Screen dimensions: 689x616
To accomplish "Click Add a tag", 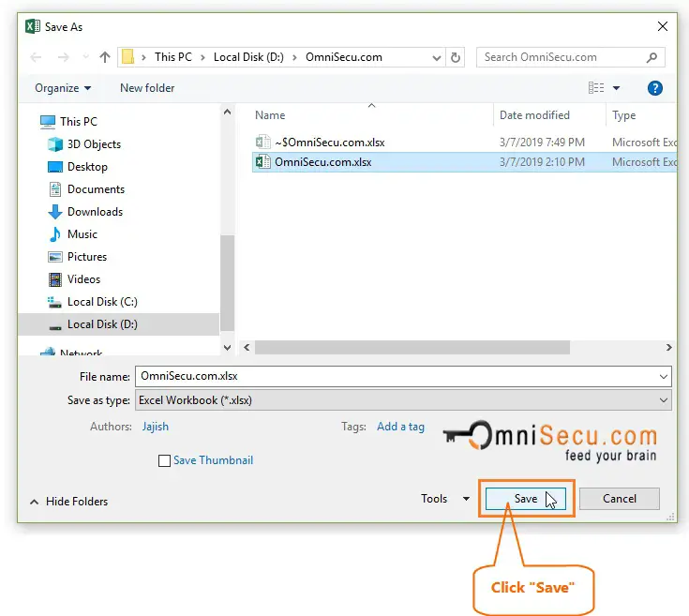I will [400, 427].
